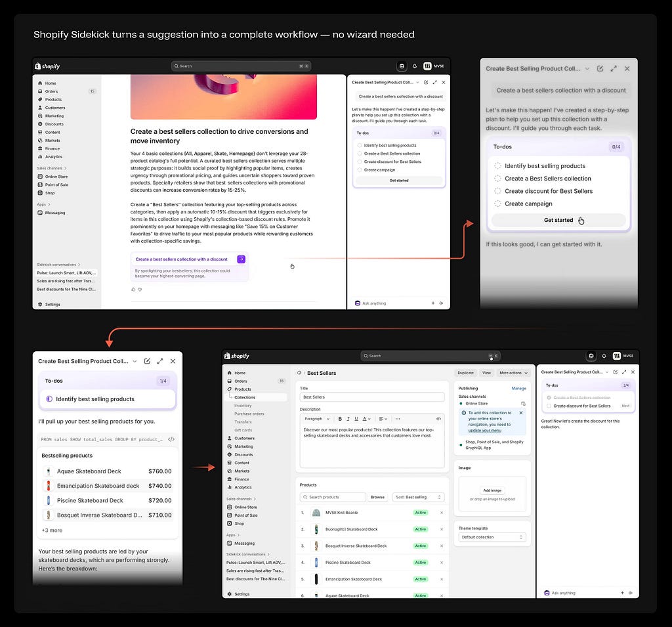Viewport: 672px width, 627px height.
Task: Expand Sidekick panel icon in top-left Shopify window
Action: pos(434,82)
